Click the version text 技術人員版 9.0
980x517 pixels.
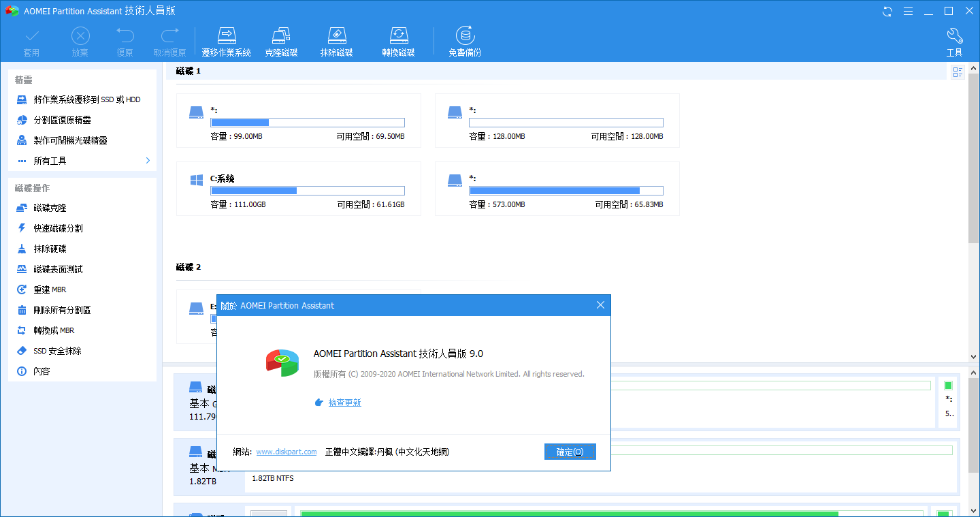pos(451,354)
